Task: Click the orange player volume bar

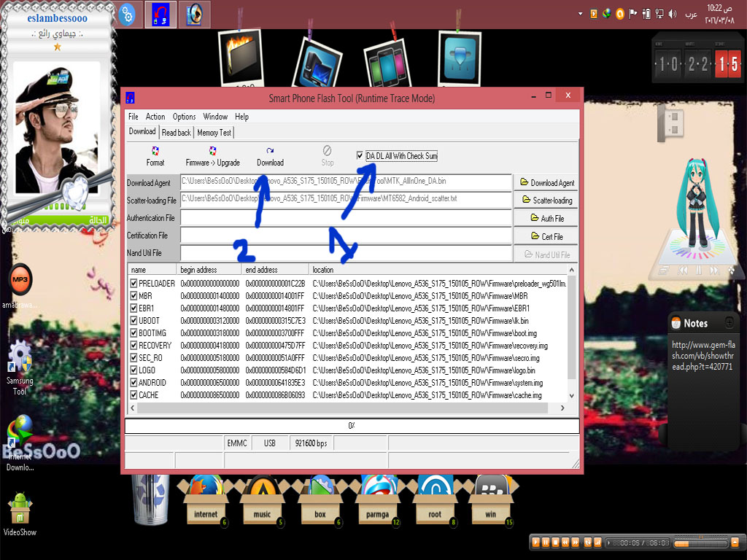Action: point(700,542)
